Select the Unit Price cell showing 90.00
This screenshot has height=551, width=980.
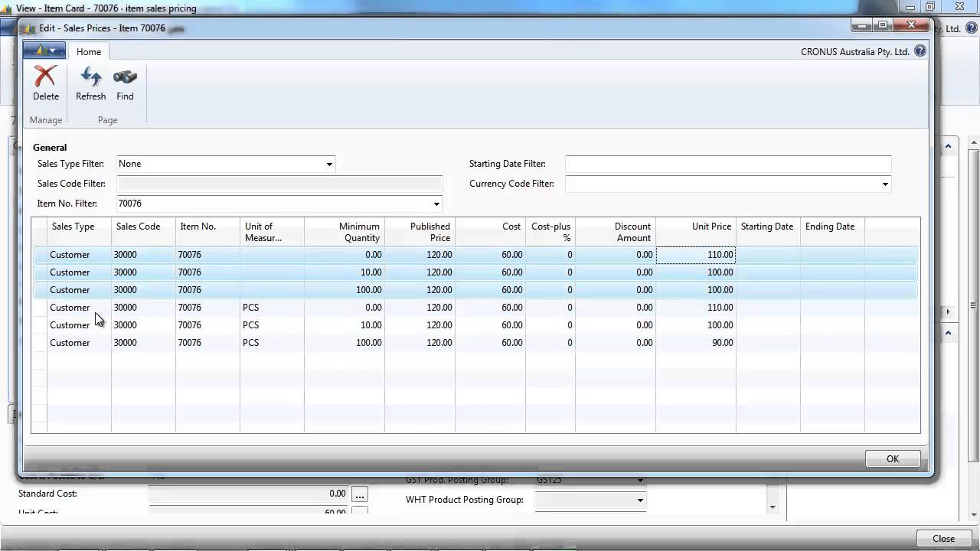696,343
